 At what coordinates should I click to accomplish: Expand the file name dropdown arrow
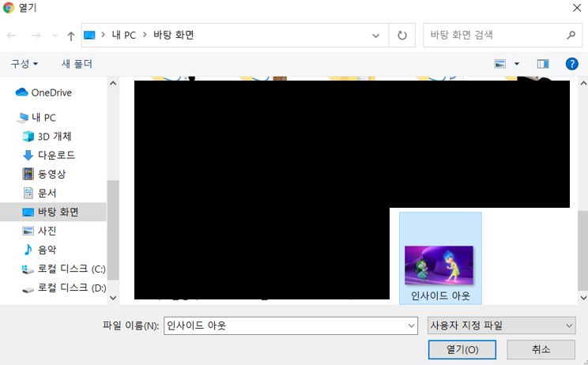click(x=412, y=325)
